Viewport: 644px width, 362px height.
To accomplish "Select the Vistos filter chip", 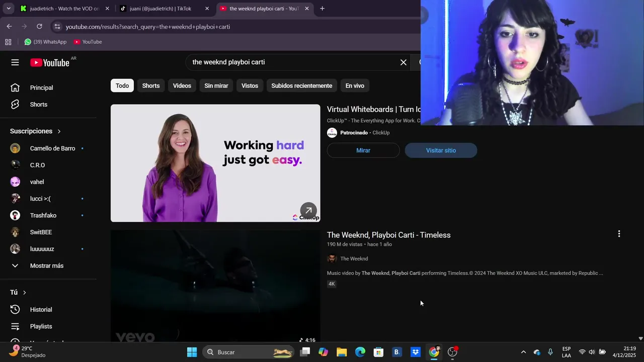I will (250, 85).
